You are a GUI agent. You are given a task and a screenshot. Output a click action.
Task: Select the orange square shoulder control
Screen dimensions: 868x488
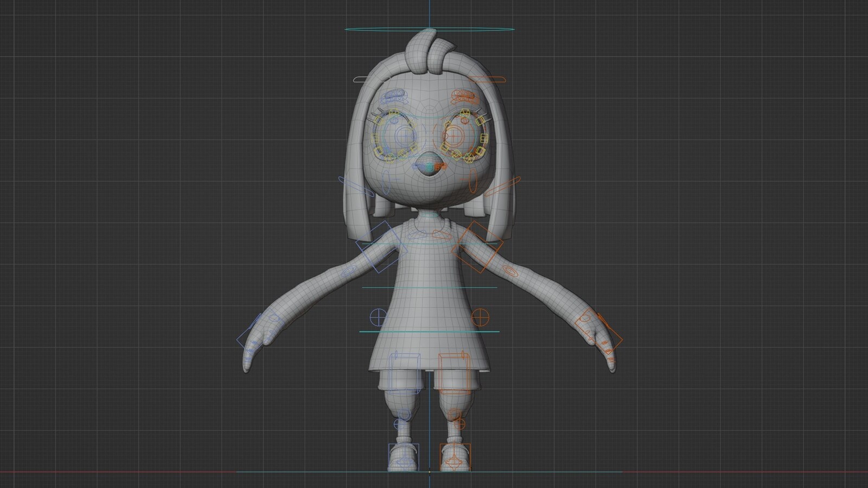(x=477, y=247)
